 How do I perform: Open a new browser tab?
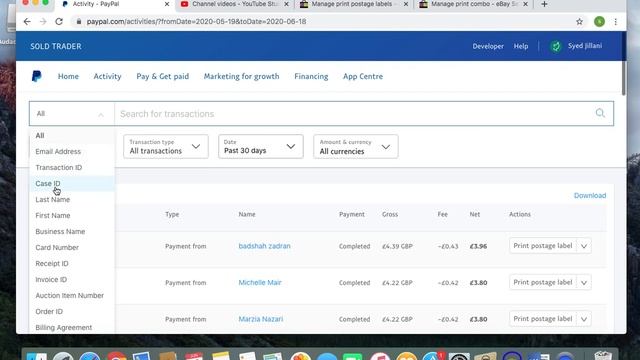[544, 4]
